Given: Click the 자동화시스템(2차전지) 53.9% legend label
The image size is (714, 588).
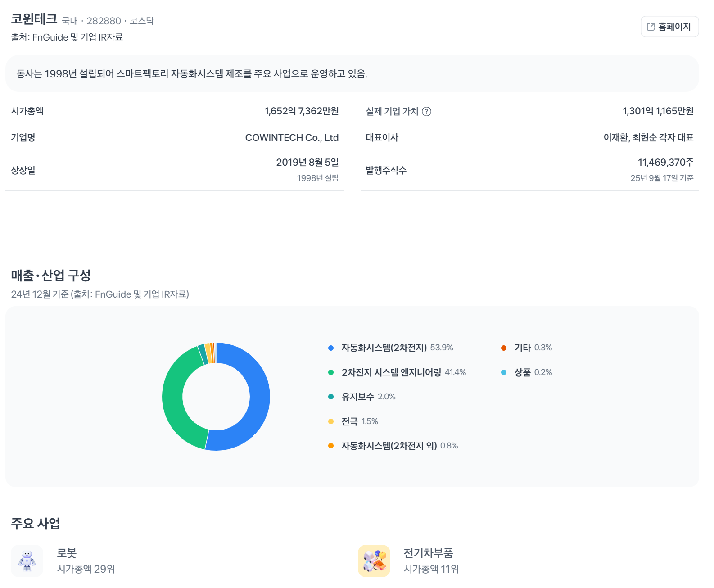Looking at the screenshot, I should point(397,348).
